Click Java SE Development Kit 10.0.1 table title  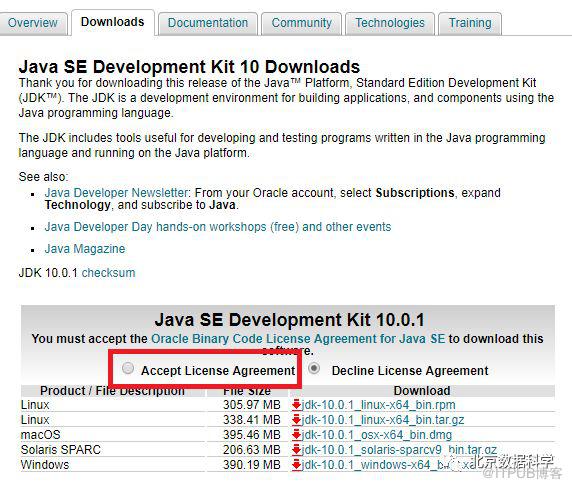(x=289, y=319)
